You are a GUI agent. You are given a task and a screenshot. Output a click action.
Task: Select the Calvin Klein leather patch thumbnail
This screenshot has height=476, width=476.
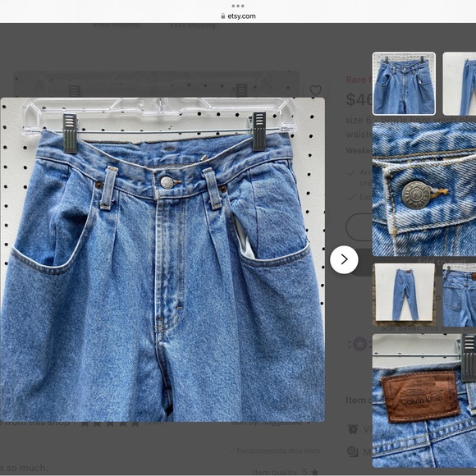click(x=424, y=400)
